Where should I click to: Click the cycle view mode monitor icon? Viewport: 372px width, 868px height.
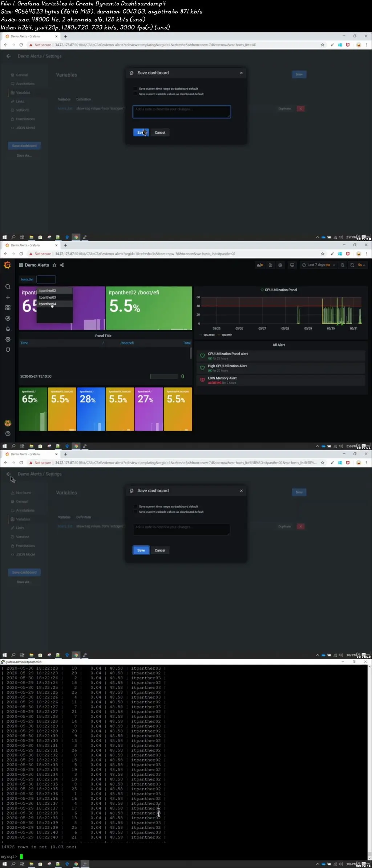click(x=292, y=265)
